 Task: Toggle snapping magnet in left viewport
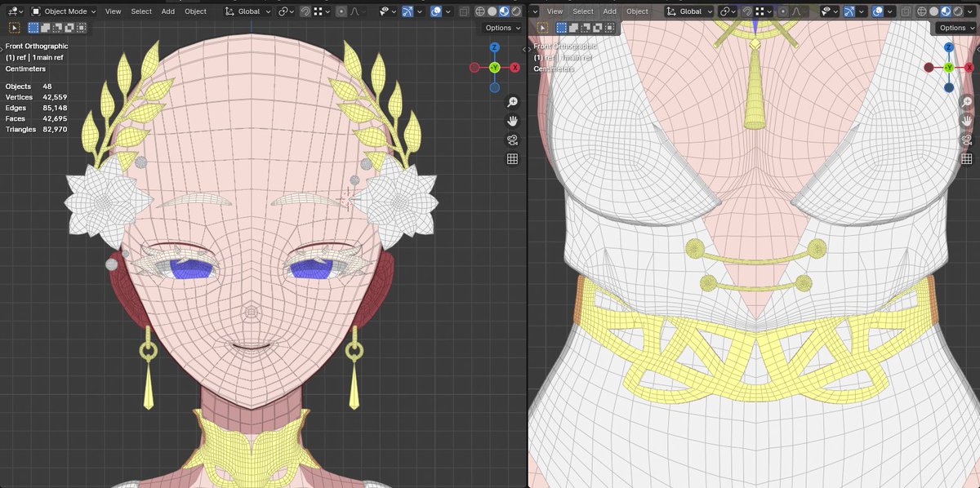pos(305,11)
